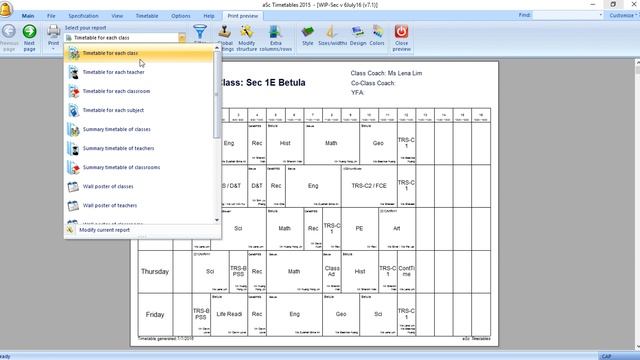Click the D&T lesson cell

click(x=257, y=186)
